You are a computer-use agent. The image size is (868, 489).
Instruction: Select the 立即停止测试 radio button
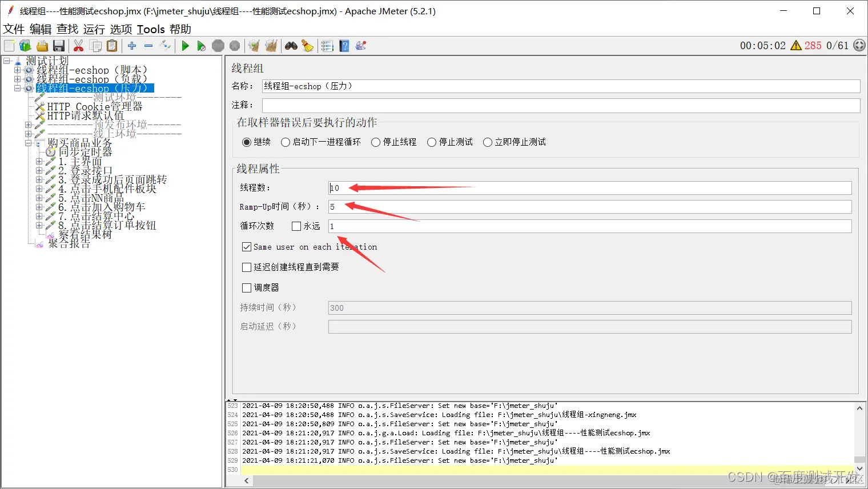pyautogui.click(x=488, y=142)
